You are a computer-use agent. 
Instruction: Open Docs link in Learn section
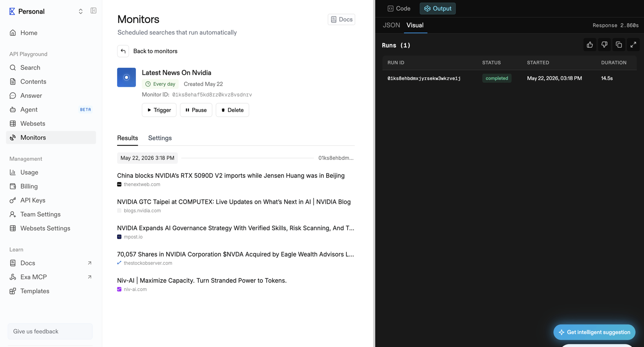(51, 263)
